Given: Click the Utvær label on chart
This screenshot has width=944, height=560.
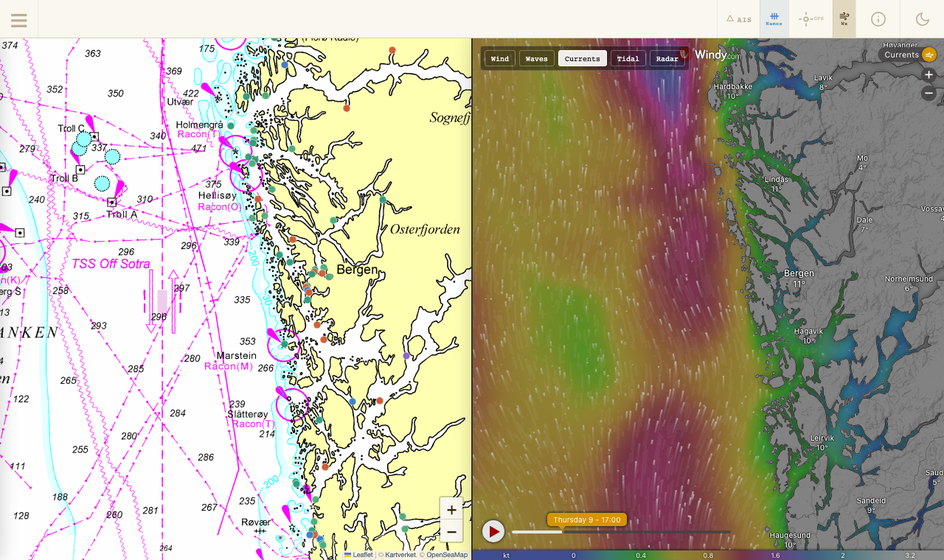Looking at the screenshot, I should (x=180, y=102).
